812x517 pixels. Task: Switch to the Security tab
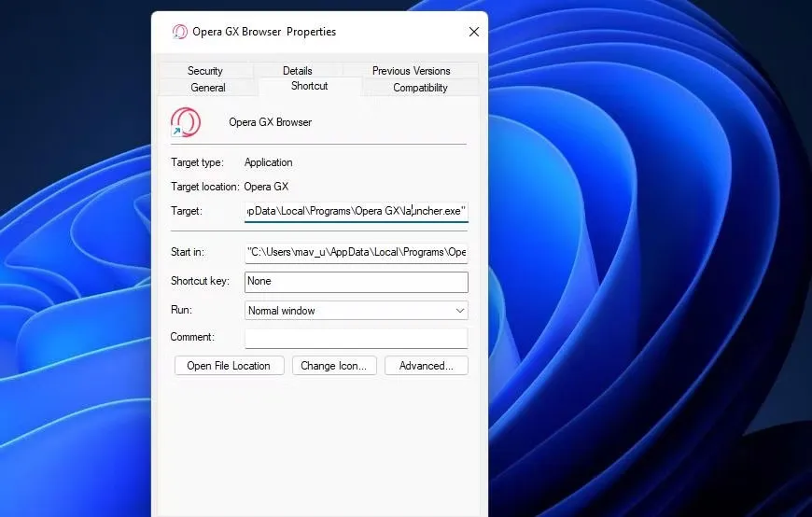point(205,70)
